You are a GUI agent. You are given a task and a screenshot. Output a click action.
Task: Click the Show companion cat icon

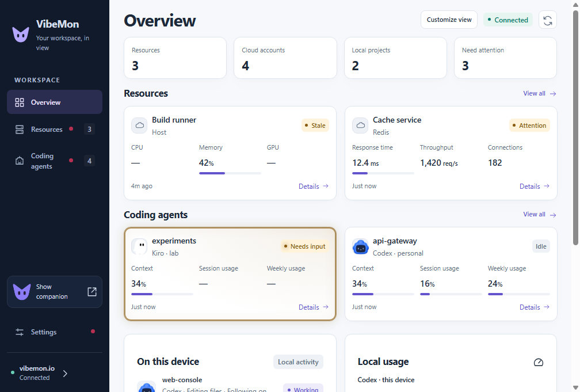[22, 292]
